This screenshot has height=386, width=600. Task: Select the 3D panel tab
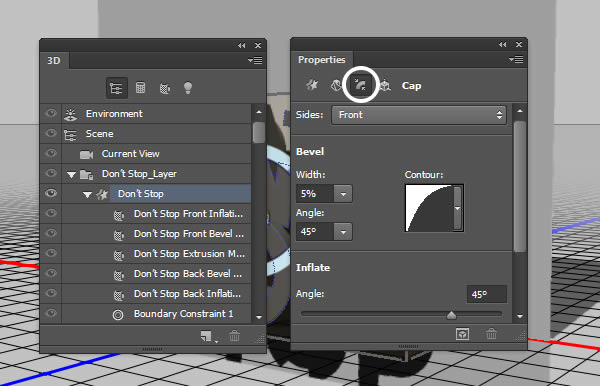point(54,61)
